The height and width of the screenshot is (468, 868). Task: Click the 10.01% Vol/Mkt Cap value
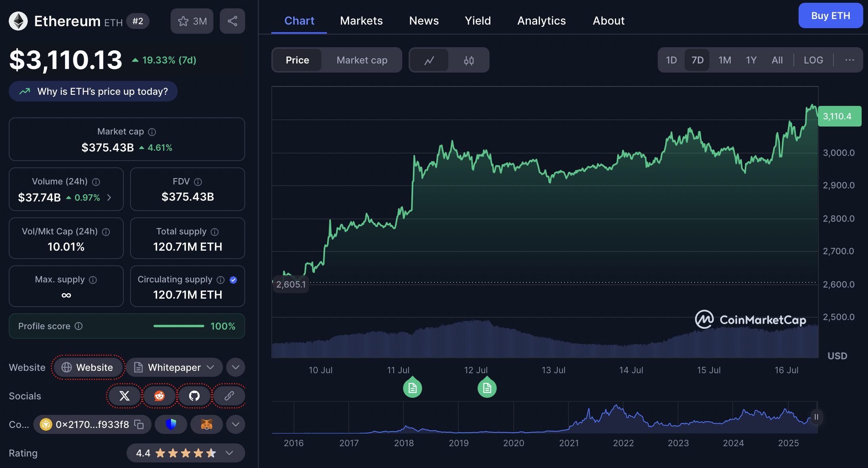tap(66, 247)
